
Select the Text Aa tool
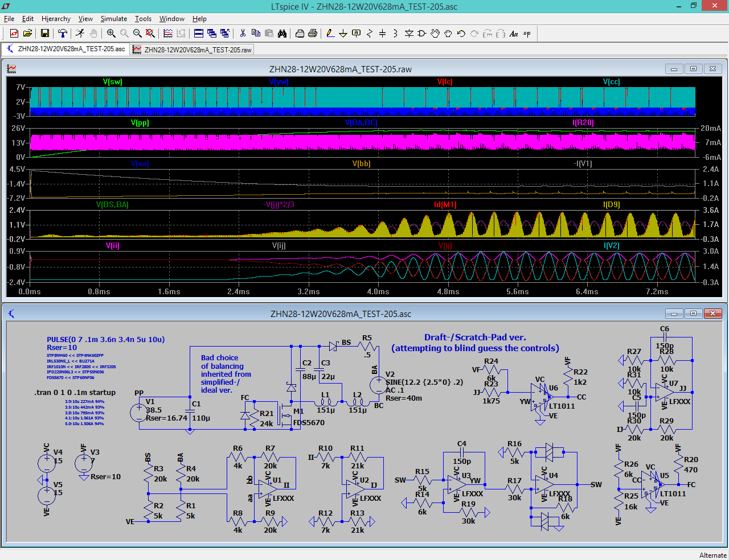(514, 34)
